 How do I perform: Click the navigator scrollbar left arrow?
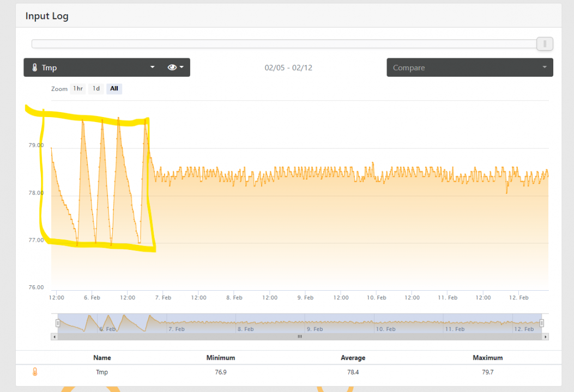pos(54,336)
